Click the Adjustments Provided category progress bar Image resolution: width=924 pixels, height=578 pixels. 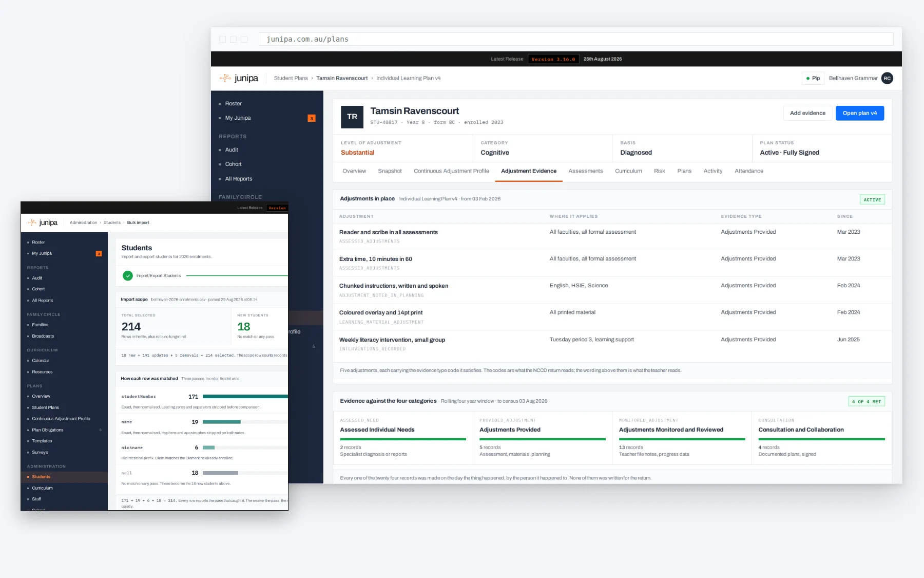pyautogui.click(x=543, y=439)
